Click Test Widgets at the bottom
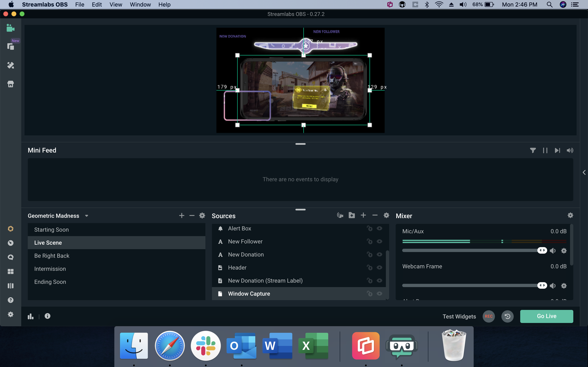The width and height of the screenshot is (588, 367). 459,316
